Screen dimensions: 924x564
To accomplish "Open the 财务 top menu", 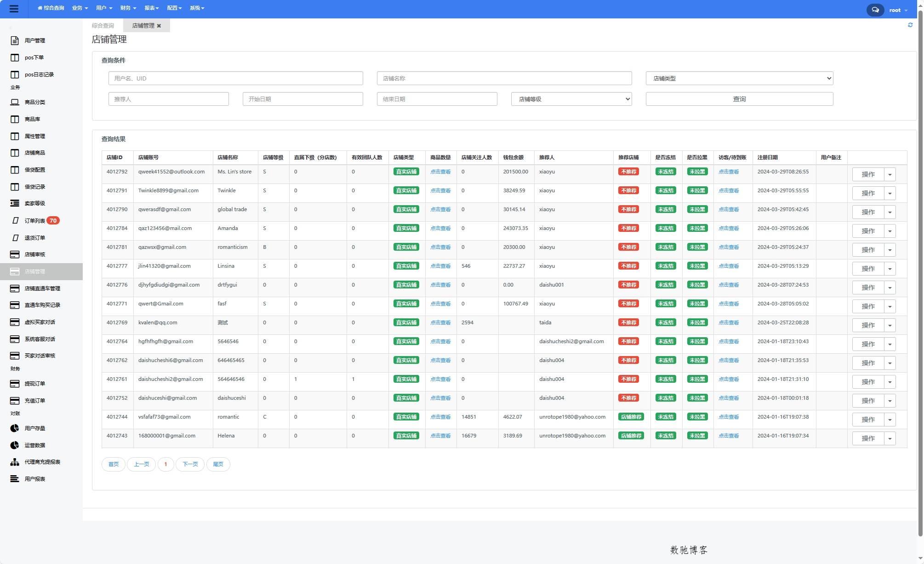I will tap(128, 8).
